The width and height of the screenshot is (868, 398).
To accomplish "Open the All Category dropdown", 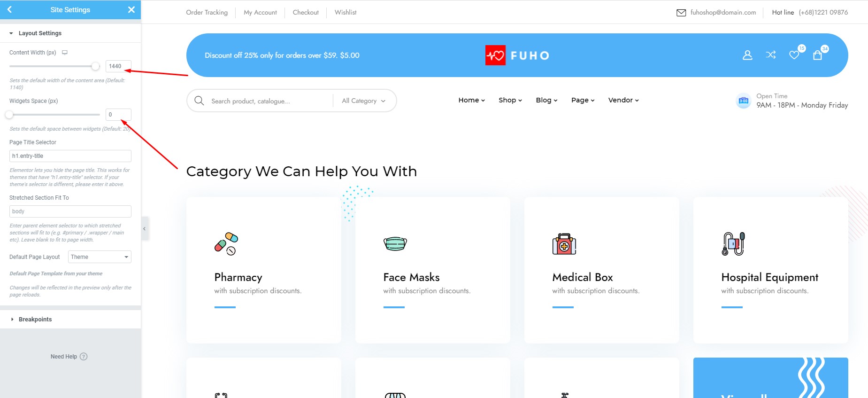I will coord(364,101).
